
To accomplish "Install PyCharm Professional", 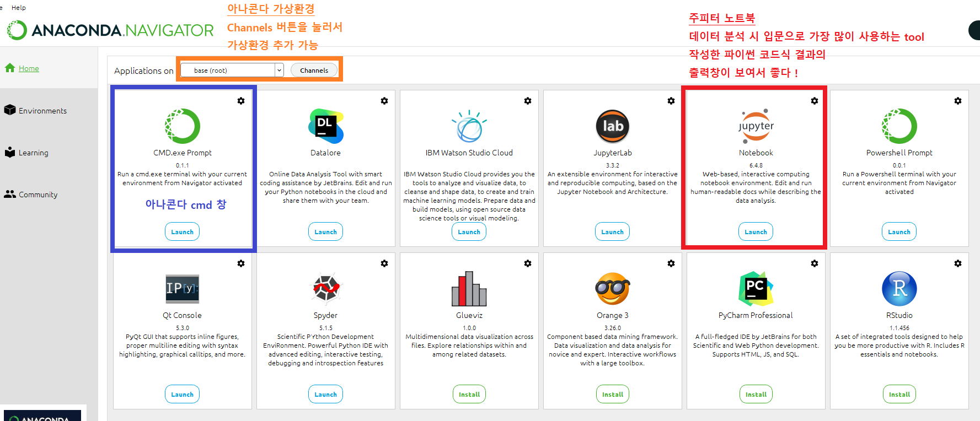I will (x=756, y=395).
